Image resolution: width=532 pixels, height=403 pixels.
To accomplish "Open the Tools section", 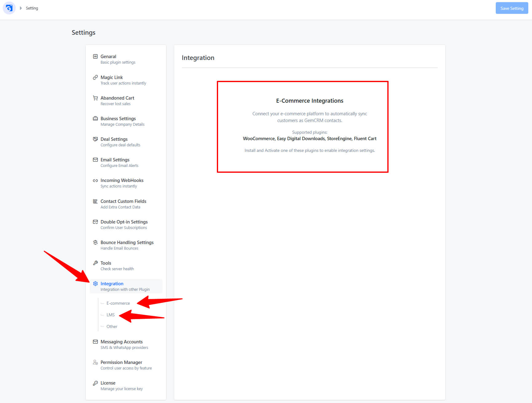I will [126, 266].
